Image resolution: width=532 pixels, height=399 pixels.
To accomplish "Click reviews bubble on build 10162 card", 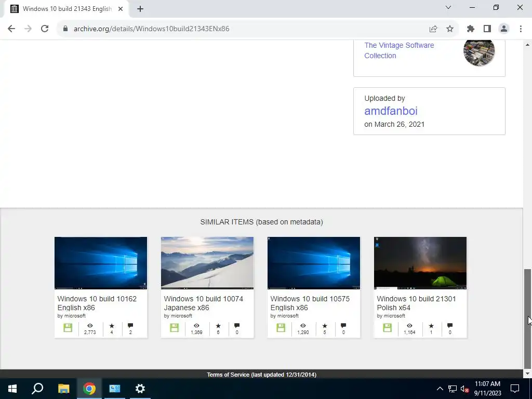I will (130, 326).
